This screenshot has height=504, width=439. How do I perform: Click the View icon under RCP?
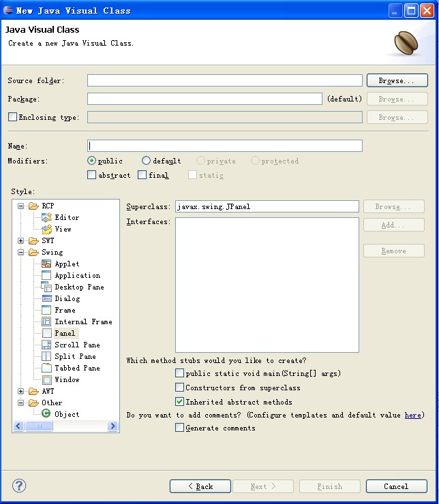46,229
